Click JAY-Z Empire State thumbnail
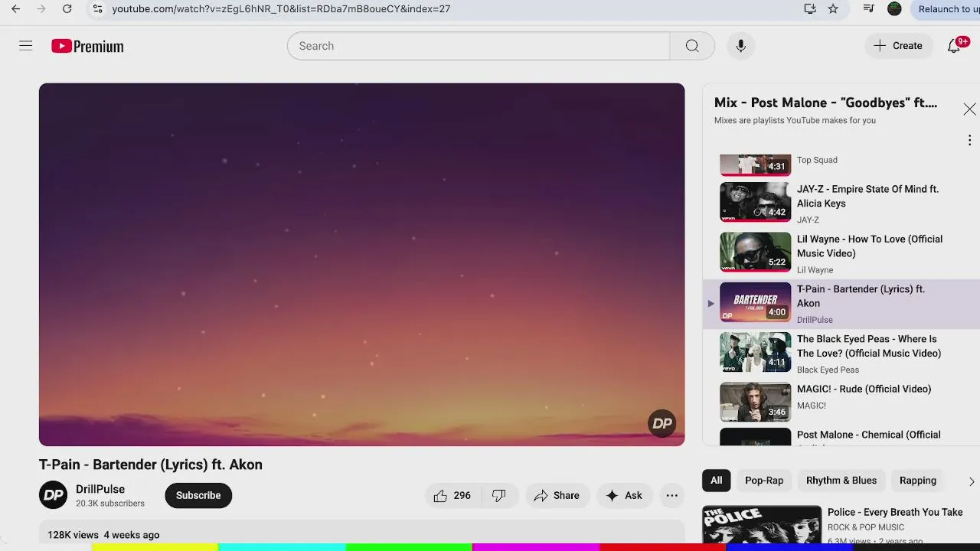 755,202
